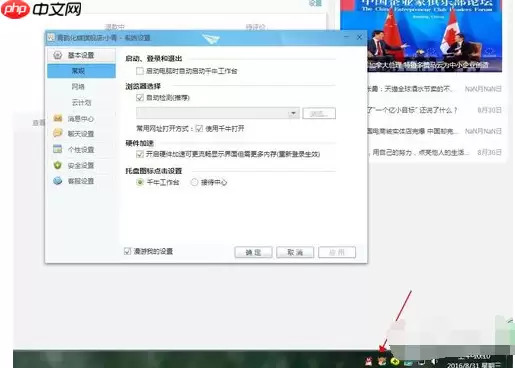Click the 退款中 label in workbench
Image resolution: width=515 pixels, height=368 pixels.
click(115, 27)
